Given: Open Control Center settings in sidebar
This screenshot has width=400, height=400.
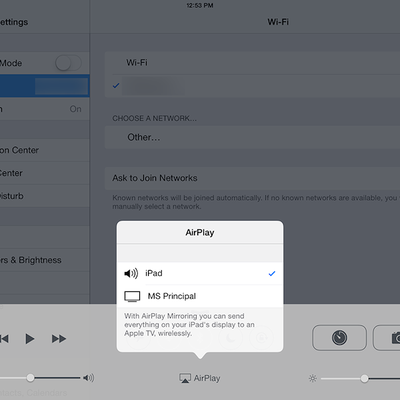Looking at the screenshot, I should 45,173.
